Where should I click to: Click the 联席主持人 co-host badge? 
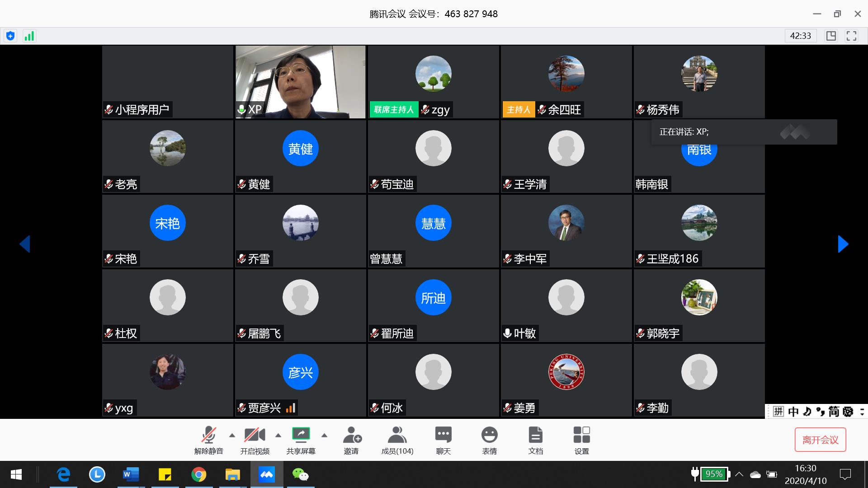click(394, 109)
